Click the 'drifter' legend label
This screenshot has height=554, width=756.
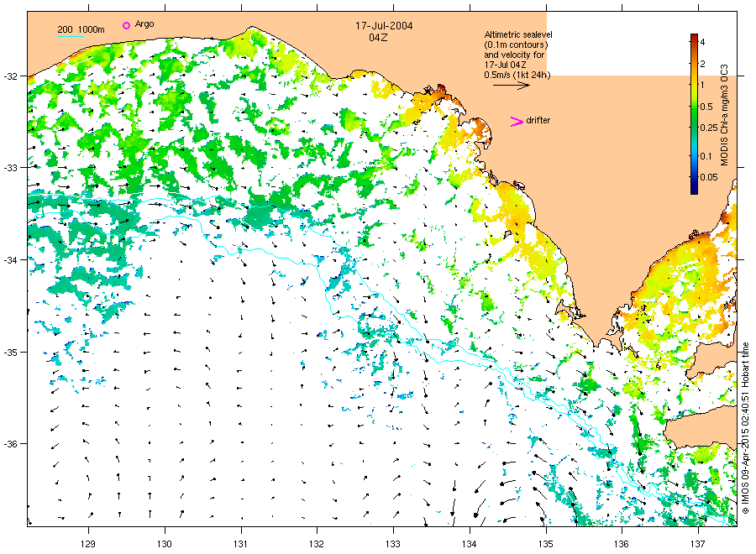pos(538,120)
